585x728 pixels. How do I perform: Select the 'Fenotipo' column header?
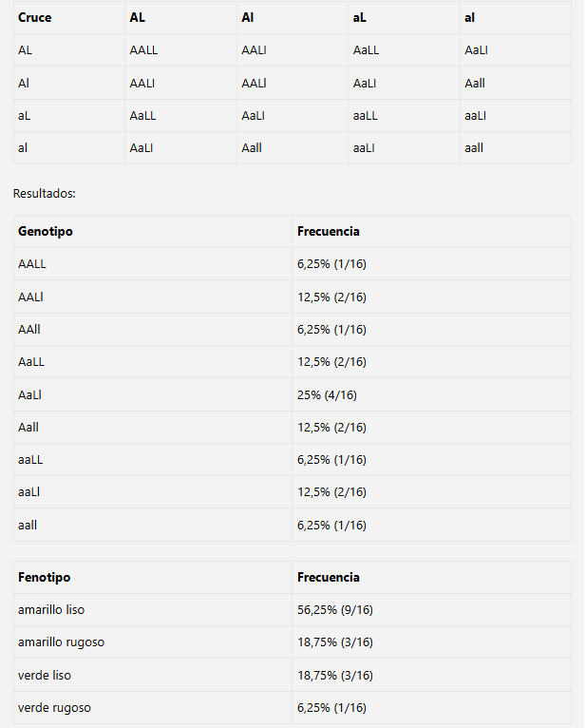click(x=44, y=577)
